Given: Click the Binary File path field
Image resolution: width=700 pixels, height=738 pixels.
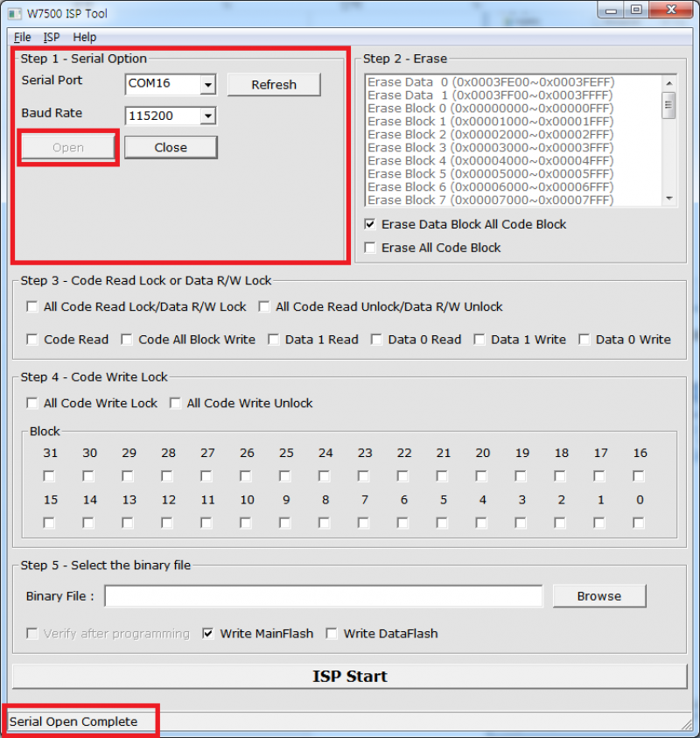Looking at the screenshot, I should (x=324, y=596).
